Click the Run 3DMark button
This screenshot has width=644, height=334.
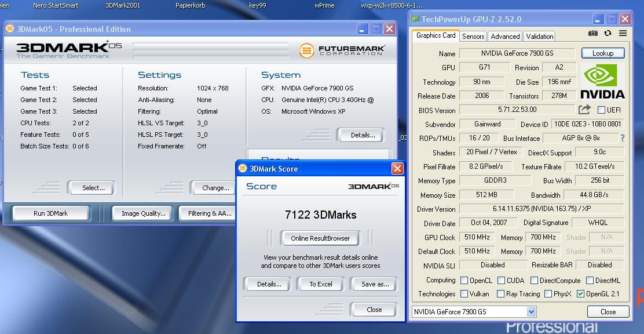pyautogui.click(x=50, y=213)
